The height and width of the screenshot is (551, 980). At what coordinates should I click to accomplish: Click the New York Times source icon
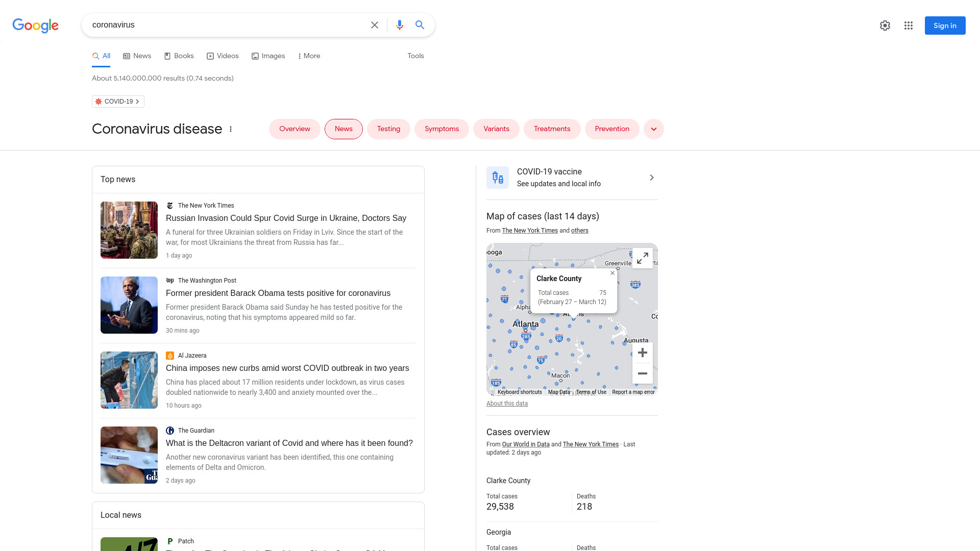(170, 206)
